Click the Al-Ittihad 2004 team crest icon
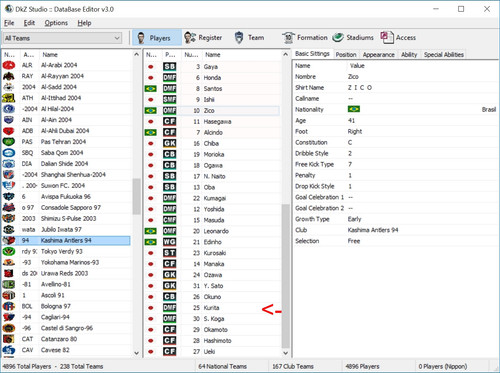The width and height of the screenshot is (500, 373). 9,98
